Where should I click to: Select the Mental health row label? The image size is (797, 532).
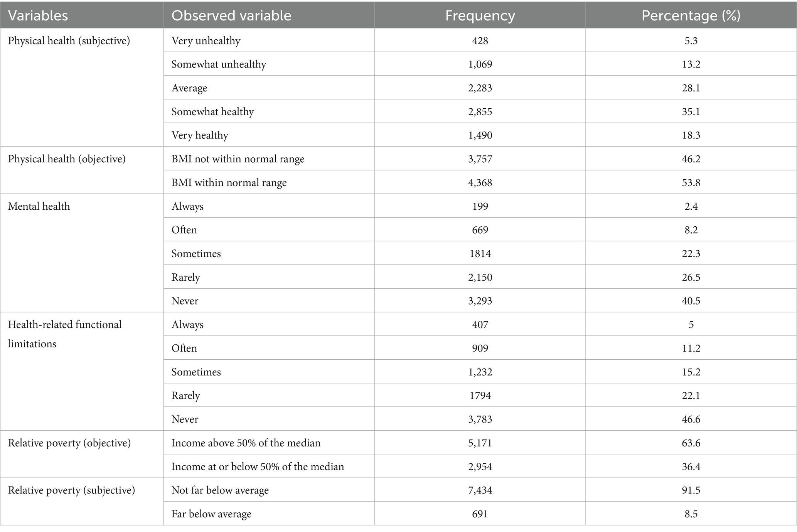[39, 206]
